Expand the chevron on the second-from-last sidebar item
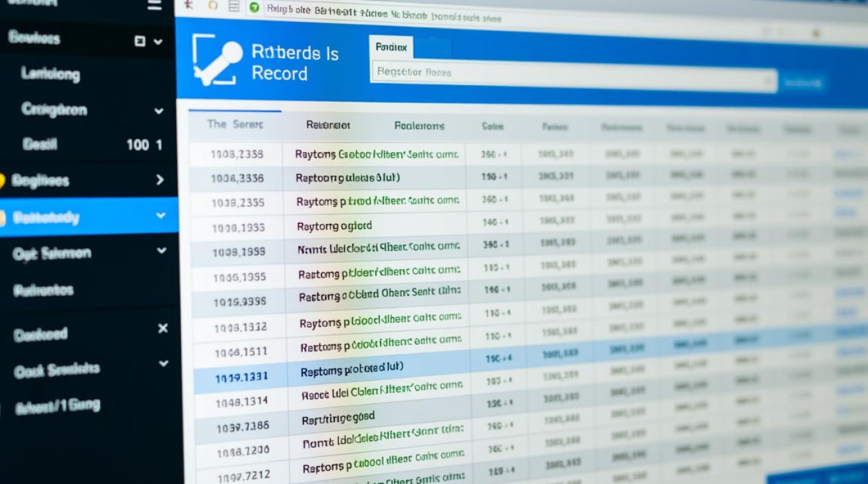 tap(163, 364)
